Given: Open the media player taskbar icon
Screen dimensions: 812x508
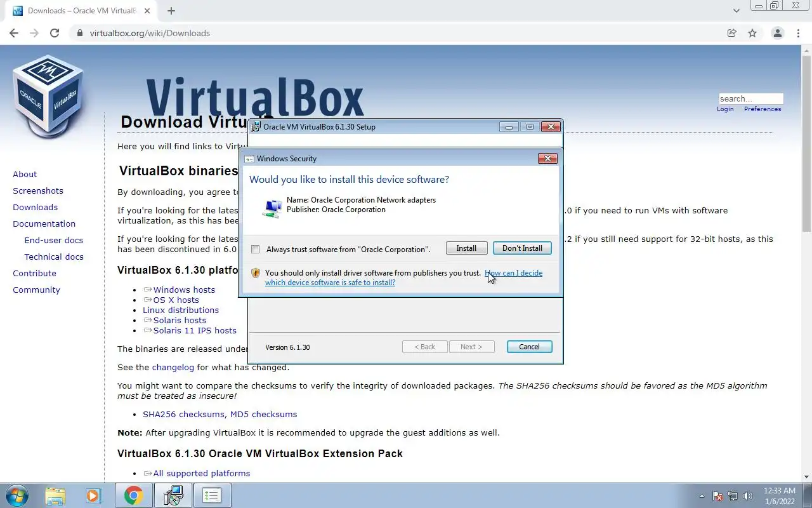Looking at the screenshot, I should [x=94, y=495].
